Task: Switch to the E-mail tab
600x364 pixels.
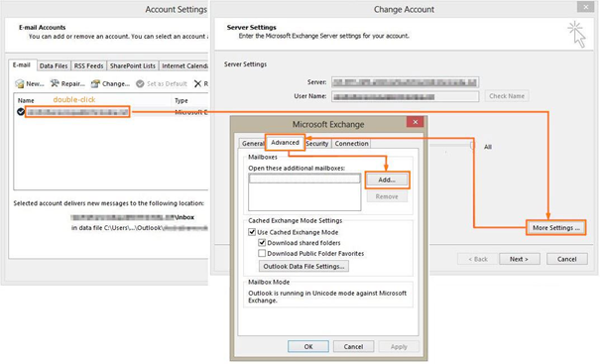Action: [x=22, y=65]
